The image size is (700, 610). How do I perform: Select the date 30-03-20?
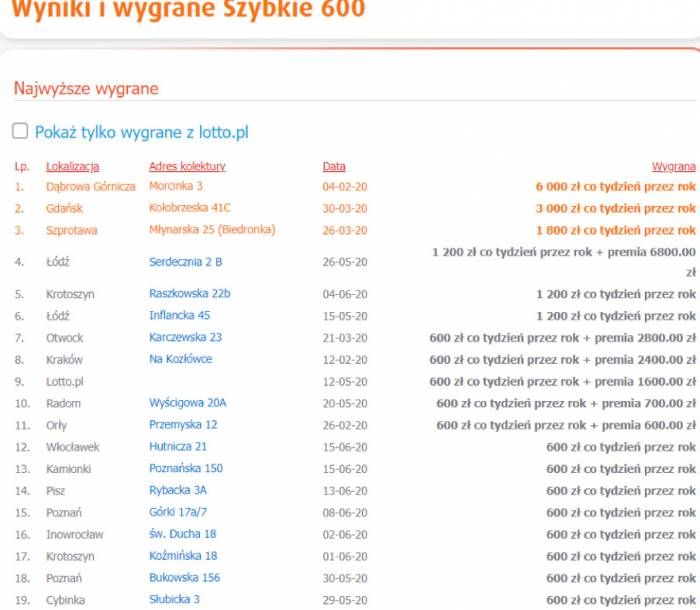pos(345,209)
